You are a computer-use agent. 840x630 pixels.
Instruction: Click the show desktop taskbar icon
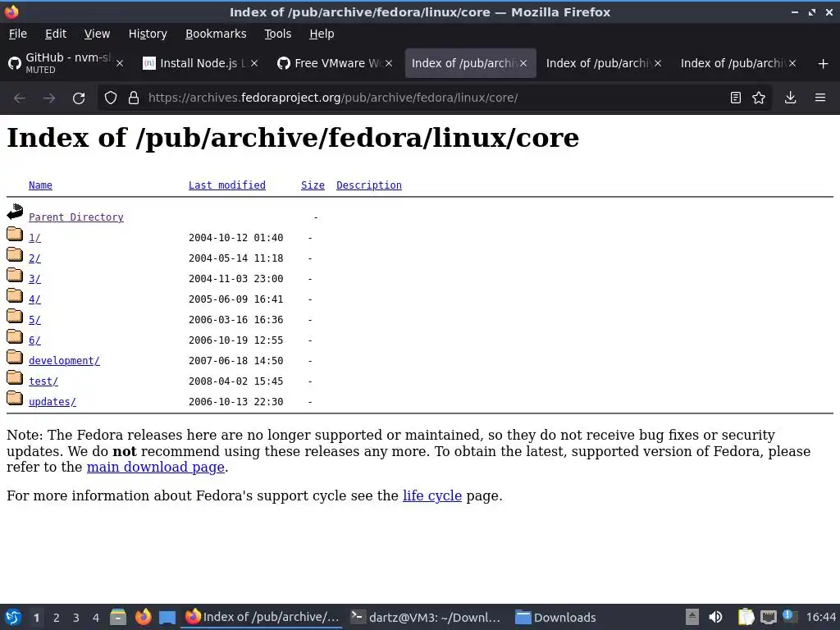(167, 618)
